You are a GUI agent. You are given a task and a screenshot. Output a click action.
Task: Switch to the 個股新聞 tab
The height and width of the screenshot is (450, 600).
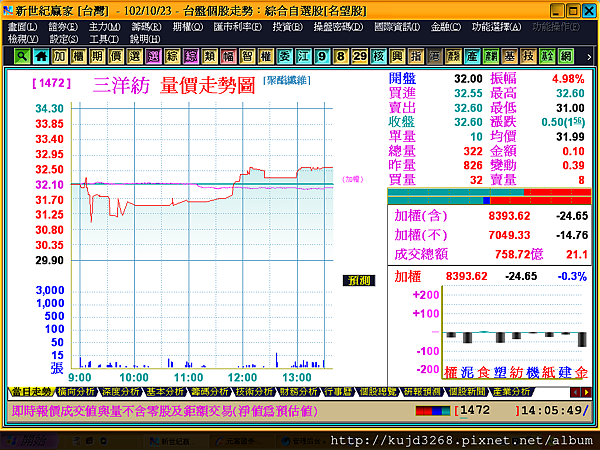[467, 391]
